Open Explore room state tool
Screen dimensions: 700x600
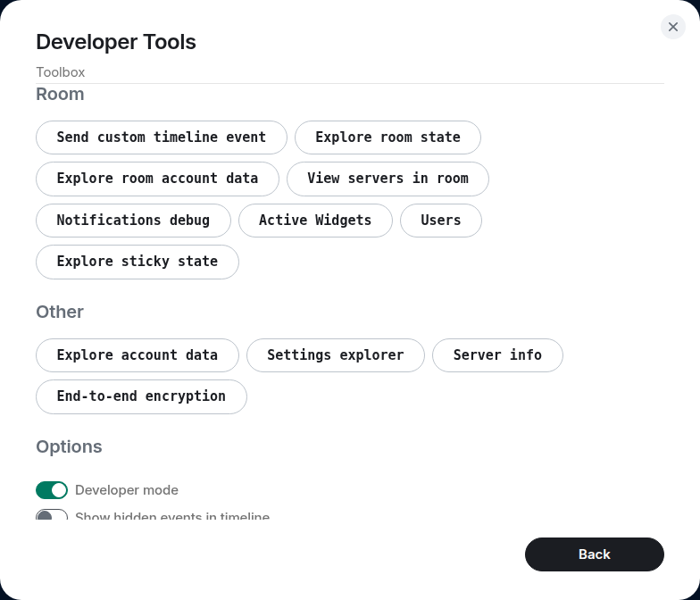387,137
